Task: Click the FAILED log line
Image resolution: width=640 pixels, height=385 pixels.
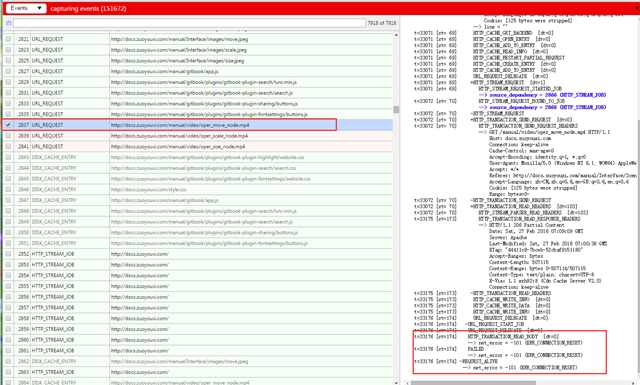Action: [x=476, y=349]
